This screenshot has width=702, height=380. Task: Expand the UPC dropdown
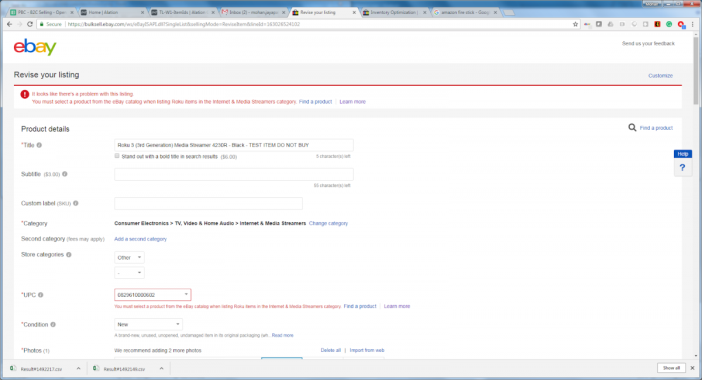(186, 295)
